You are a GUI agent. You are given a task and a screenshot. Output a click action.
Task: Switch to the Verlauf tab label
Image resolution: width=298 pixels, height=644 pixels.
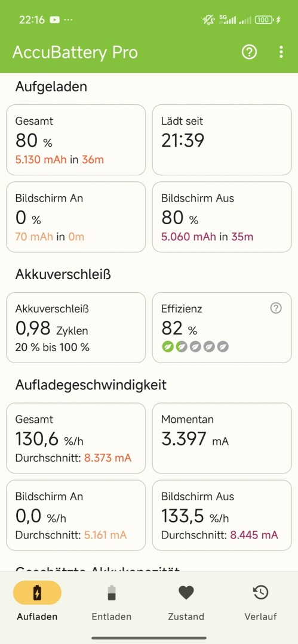[260, 617]
